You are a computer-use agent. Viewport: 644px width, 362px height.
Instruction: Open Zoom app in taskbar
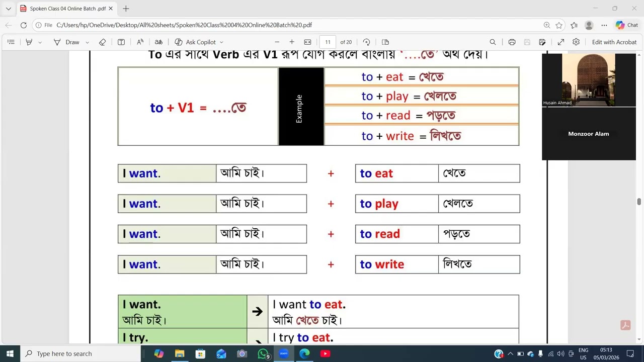(x=284, y=353)
